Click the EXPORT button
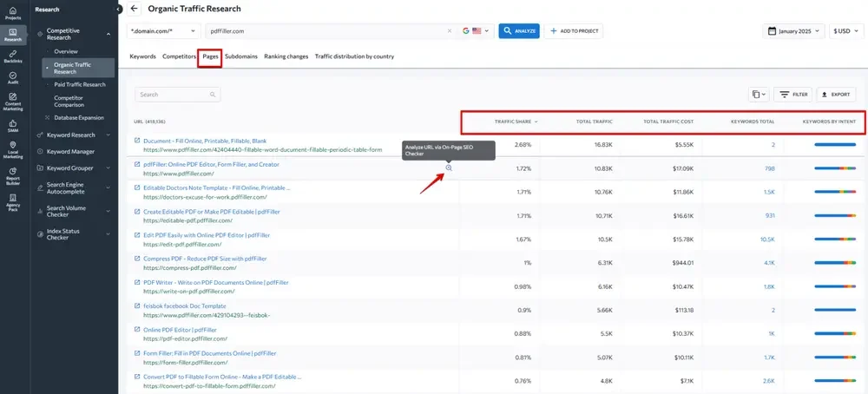 (x=836, y=95)
